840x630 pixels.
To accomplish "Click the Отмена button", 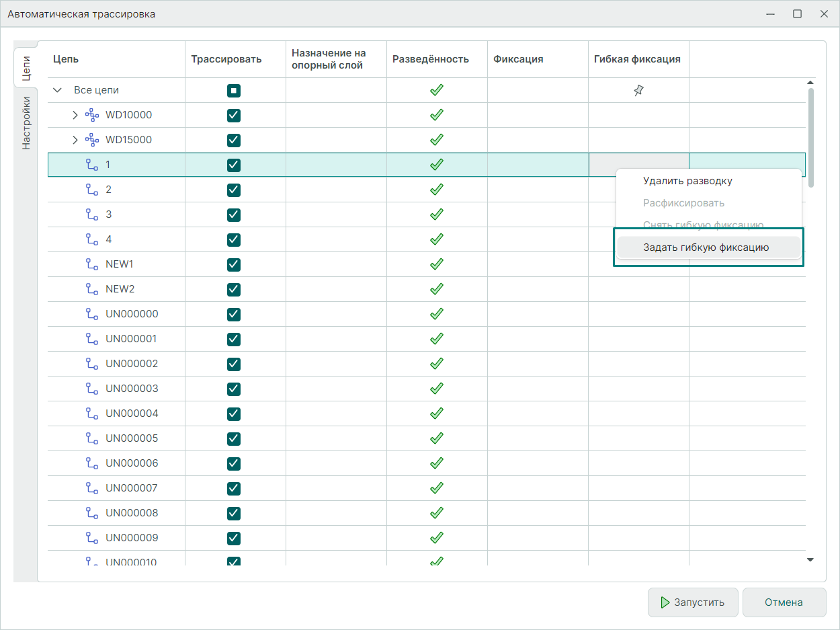I will pyautogui.click(x=784, y=602).
